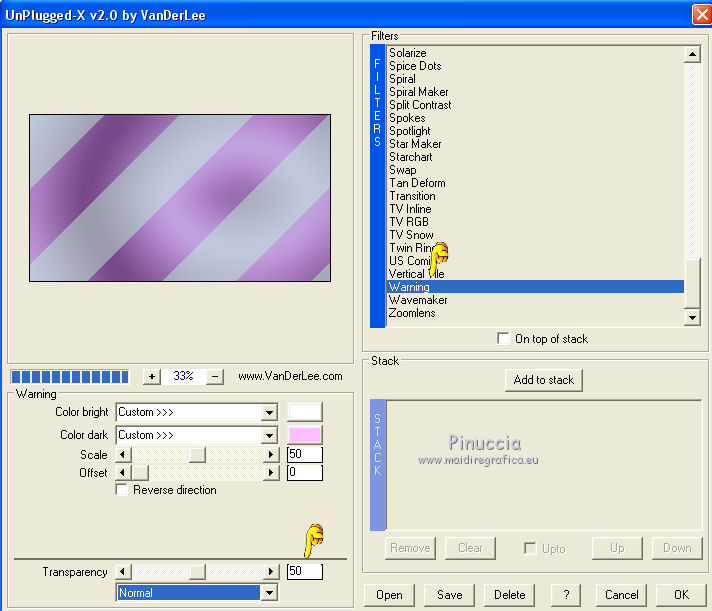
Task: Click the Color dark pink swatch
Action: (305, 435)
